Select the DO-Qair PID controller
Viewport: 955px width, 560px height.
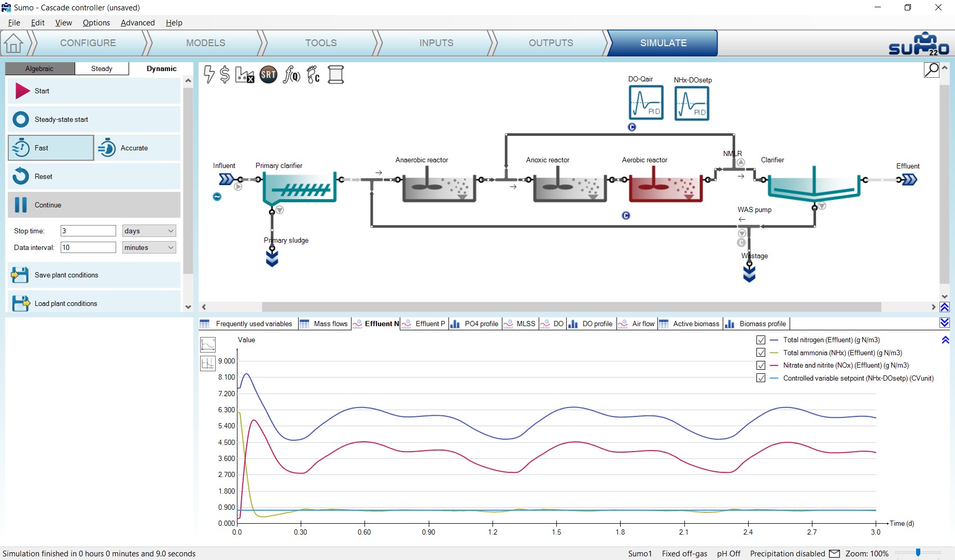646,103
